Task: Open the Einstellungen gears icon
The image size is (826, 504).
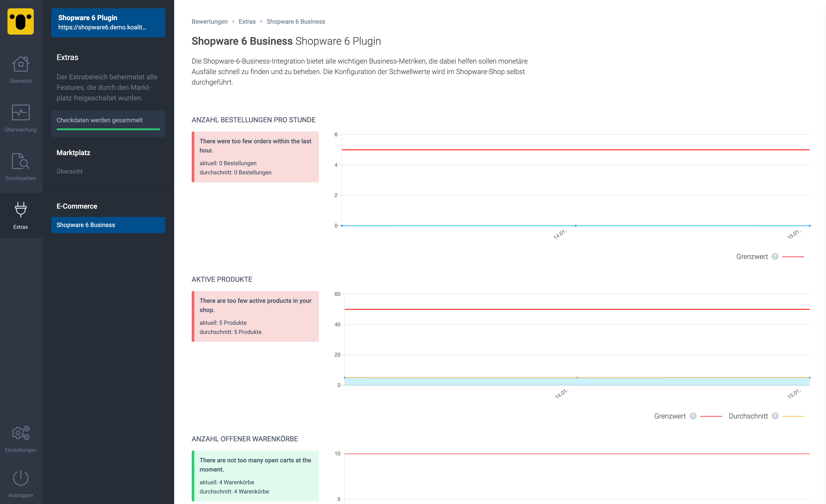Action: (20, 433)
